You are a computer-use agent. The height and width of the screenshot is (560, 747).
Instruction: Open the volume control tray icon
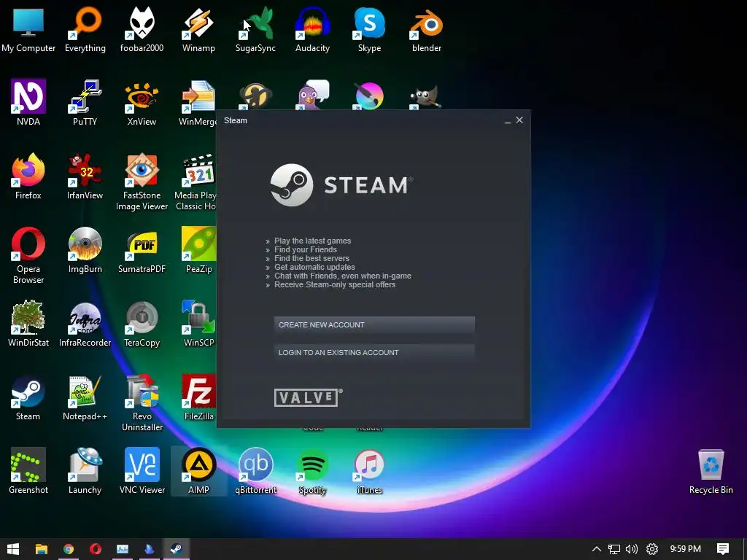632,549
